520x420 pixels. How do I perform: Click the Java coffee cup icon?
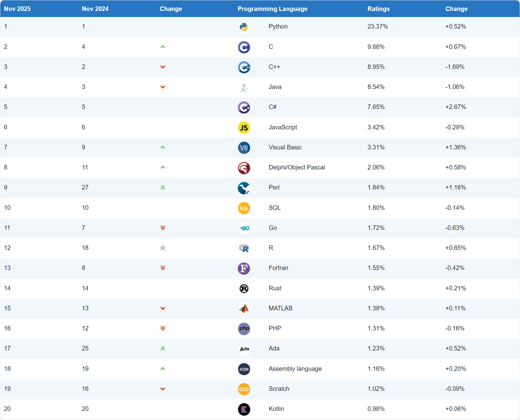click(x=244, y=87)
